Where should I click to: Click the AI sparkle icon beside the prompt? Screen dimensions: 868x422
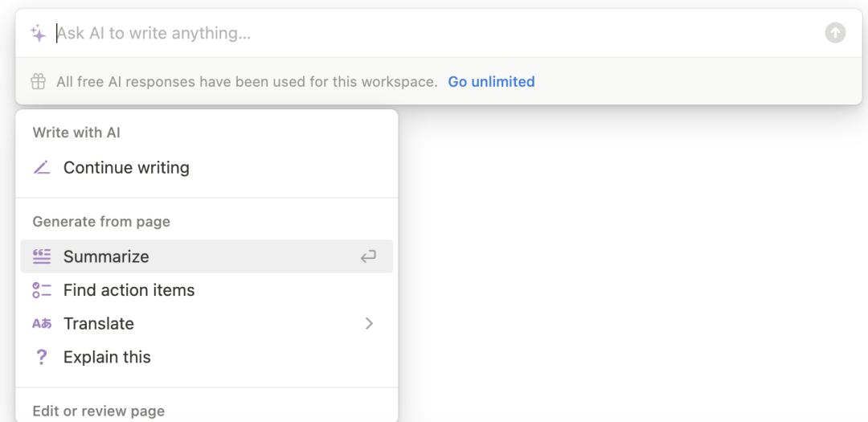pos(38,33)
